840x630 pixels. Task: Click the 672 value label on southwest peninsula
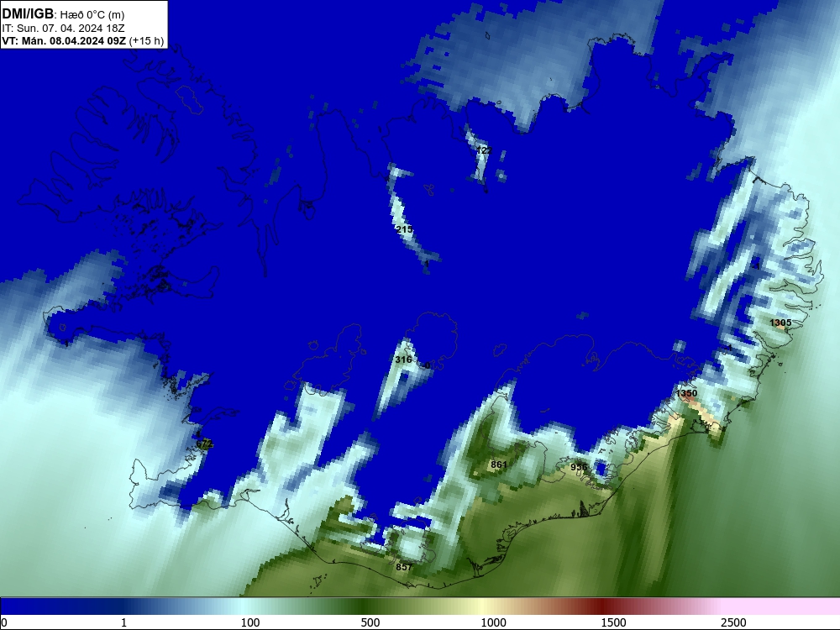click(204, 444)
